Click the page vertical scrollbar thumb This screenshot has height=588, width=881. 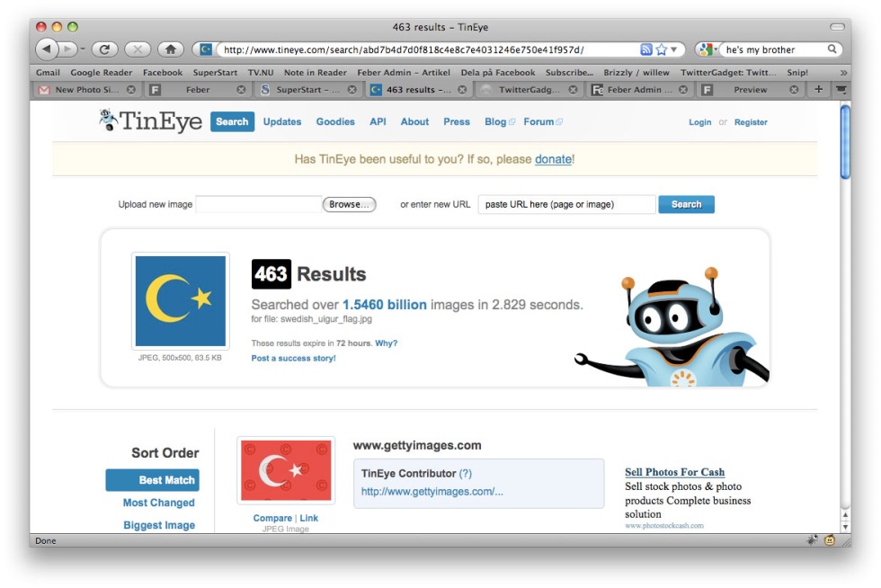[844, 144]
